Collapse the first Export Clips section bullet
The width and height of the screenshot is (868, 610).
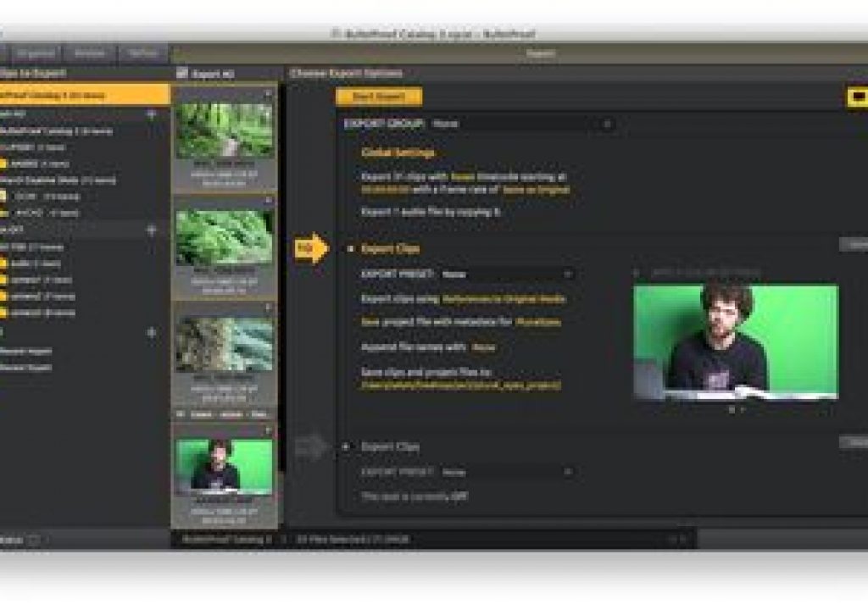point(350,248)
